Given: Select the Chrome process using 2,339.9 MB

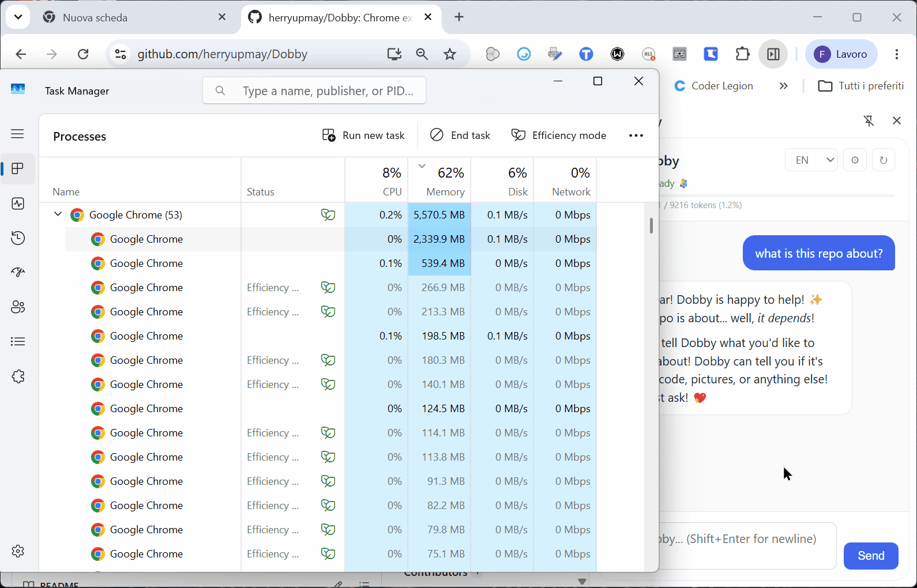Looking at the screenshot, I should 332,239.
